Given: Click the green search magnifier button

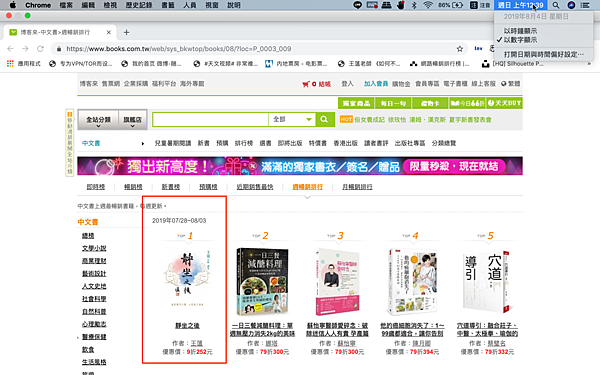Looking at the screenshot, I should tap(324, 119).
